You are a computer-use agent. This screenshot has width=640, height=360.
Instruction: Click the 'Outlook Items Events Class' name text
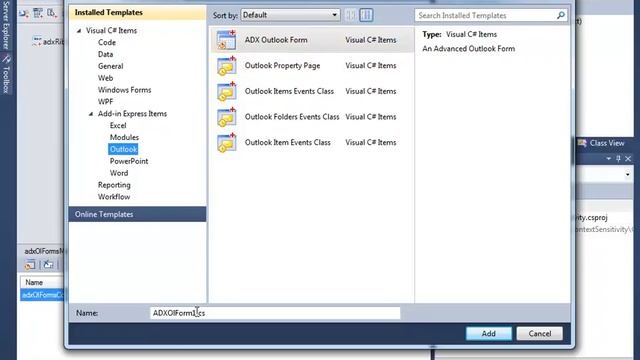click(x=289, y=91)
